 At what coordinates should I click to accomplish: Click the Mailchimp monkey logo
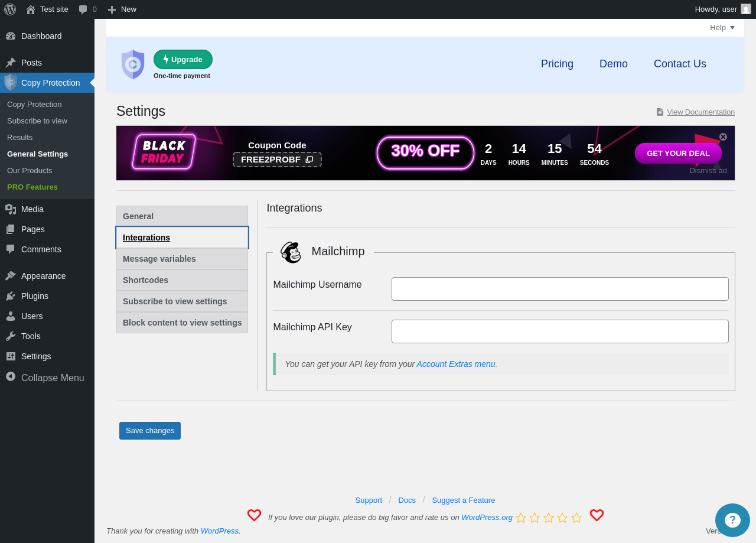(x=291, y=252)
